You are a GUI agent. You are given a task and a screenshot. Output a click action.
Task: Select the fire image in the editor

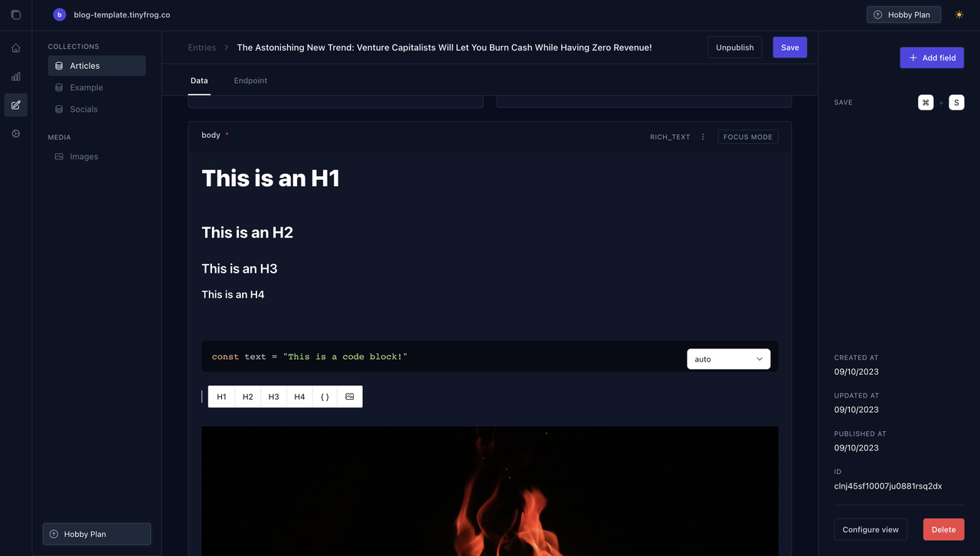click(x=490, y=491)
